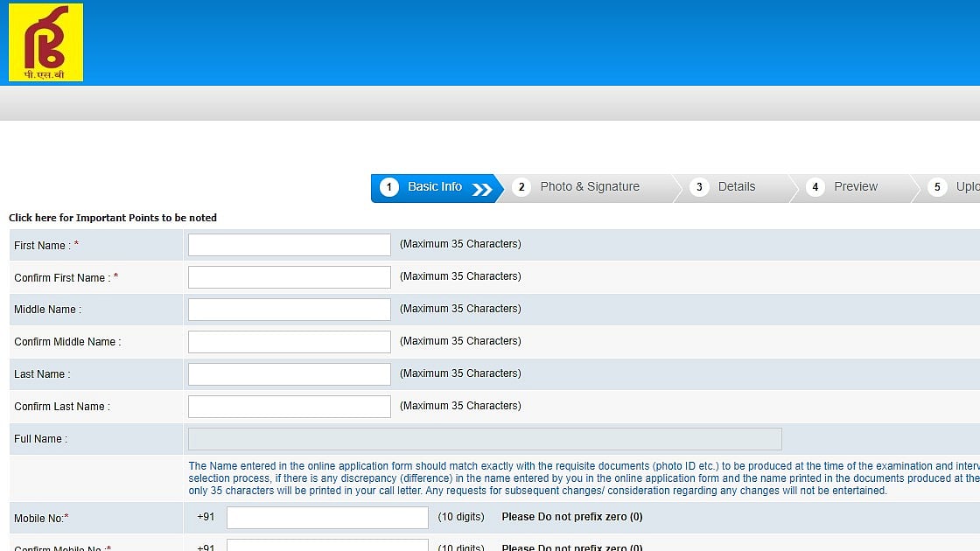Click the step 3 number circle
Image resolution: width=980 pixels, height=551 pixels.
coord(699,187)
